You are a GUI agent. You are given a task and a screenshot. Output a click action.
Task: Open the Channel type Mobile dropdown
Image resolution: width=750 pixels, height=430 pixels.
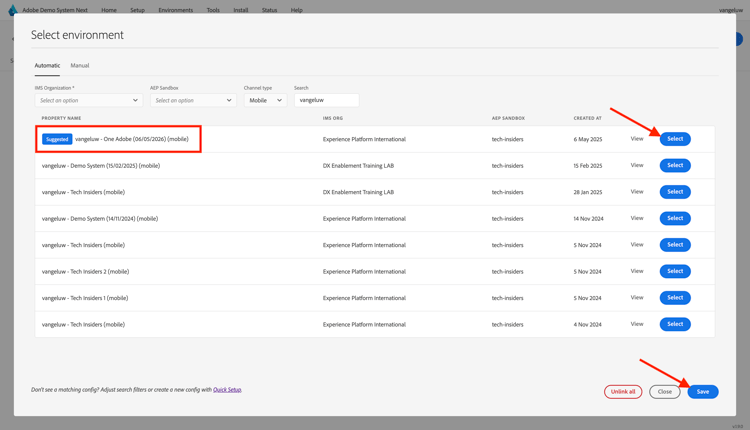tap(265, 100)
